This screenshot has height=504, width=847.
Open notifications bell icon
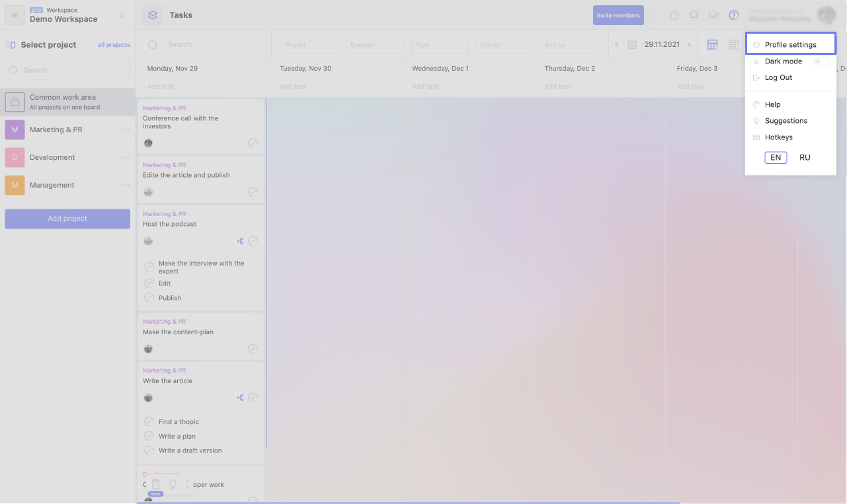[694, 15]
